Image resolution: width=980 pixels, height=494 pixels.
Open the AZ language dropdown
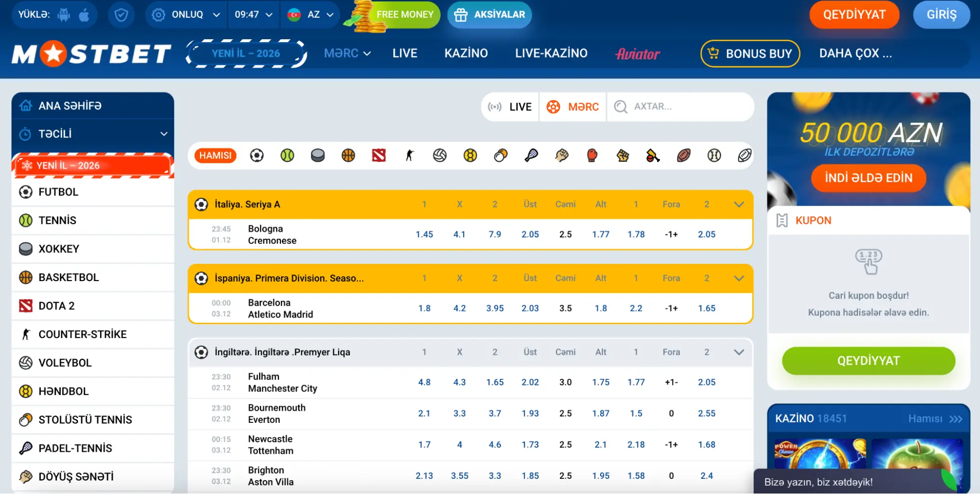pos(311,15)
